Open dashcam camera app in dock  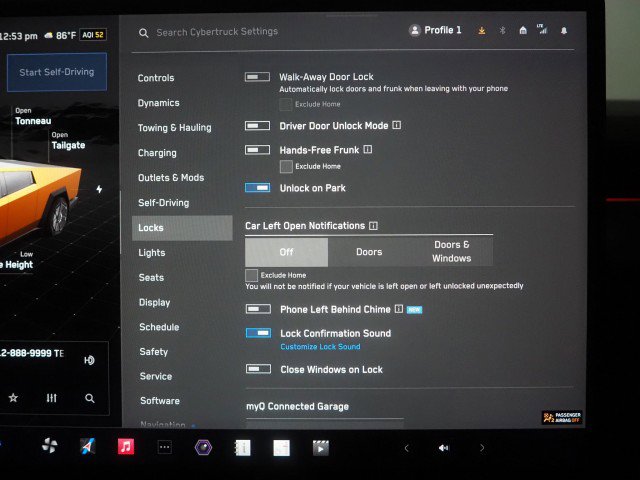[x=203, y=447]
